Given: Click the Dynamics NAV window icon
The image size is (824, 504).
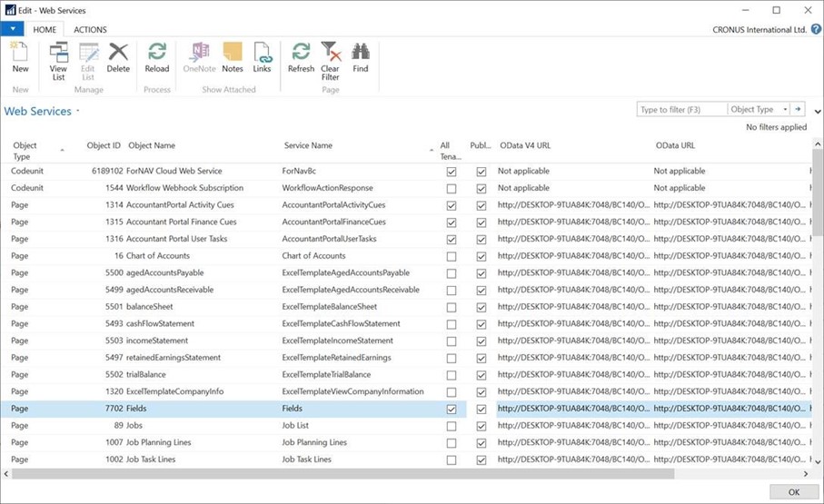Looking at the screenshot, I should [10, 10].
